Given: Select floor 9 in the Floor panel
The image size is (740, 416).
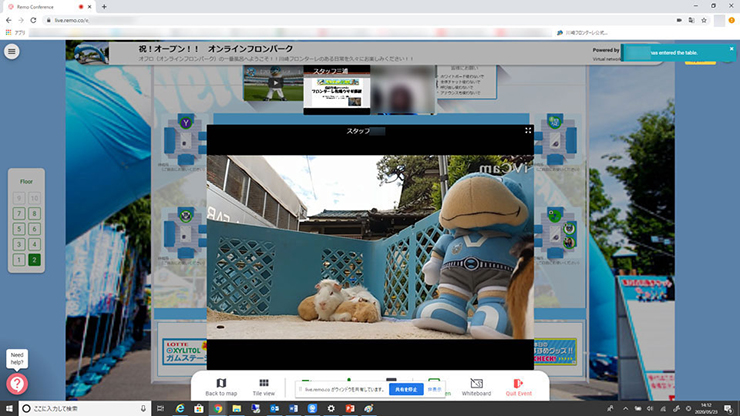Looking at the screenshot, I should coord(19,198).
